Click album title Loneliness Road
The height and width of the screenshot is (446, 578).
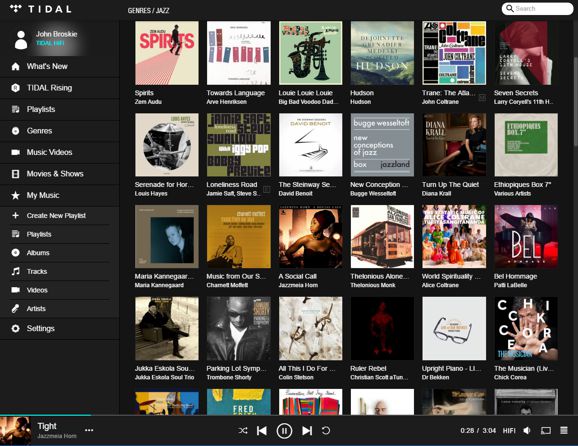(232, 185)
